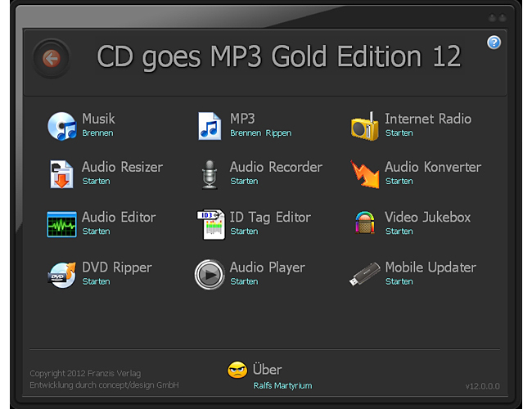Click the Musik CD icon
The image size is (532, 409).
pos(61,126)
